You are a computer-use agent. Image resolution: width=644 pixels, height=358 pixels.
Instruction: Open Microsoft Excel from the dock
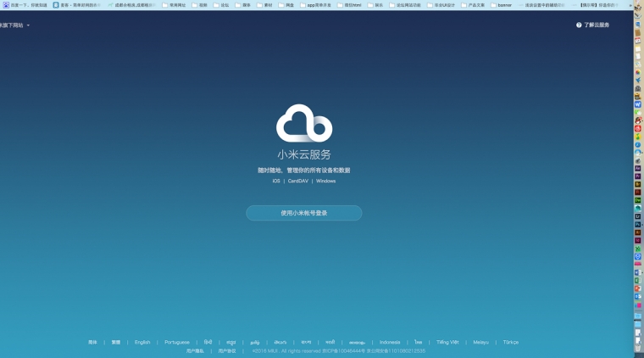click(x=638, y=280)
